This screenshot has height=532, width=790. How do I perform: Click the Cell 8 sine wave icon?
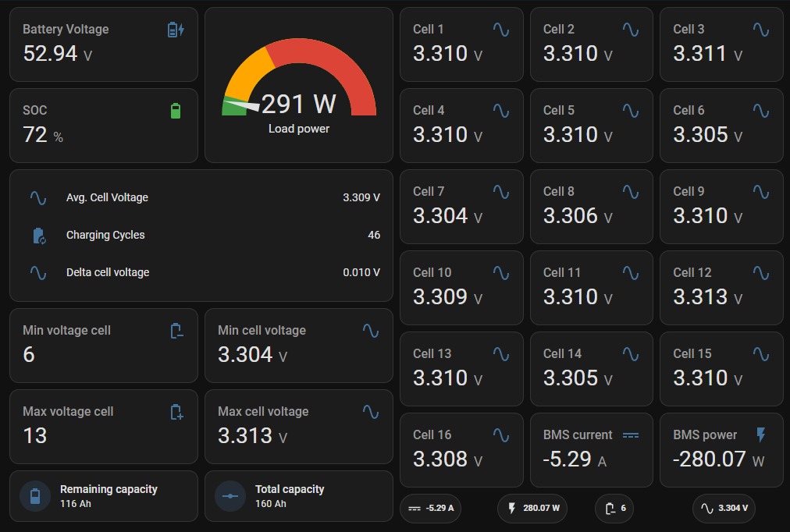630,192
